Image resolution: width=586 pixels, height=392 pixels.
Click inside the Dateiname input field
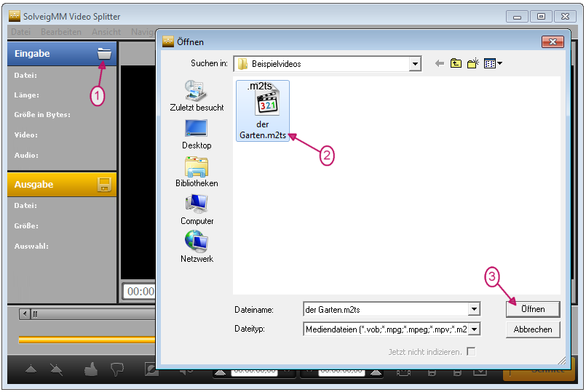click(386, 309)
